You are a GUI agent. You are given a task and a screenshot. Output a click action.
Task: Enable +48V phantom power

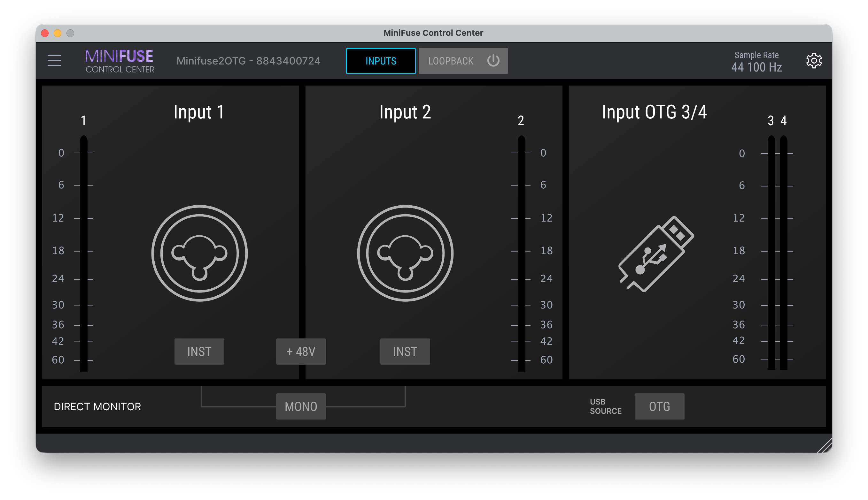tap(301, 351)
